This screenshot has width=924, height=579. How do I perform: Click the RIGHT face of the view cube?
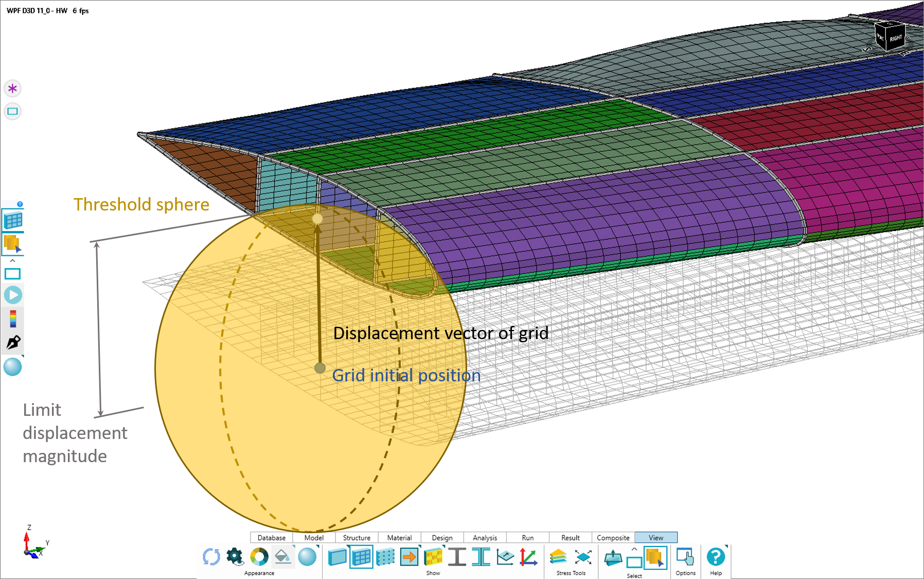click(896, 39)
